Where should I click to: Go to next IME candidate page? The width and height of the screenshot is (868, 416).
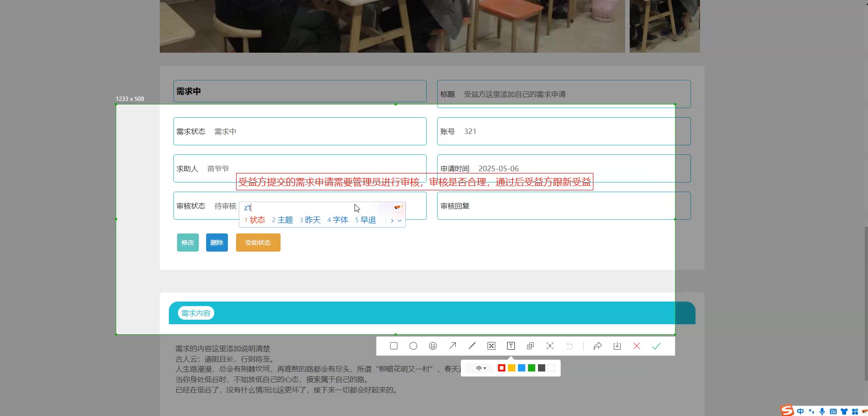[x=392, y=221]
